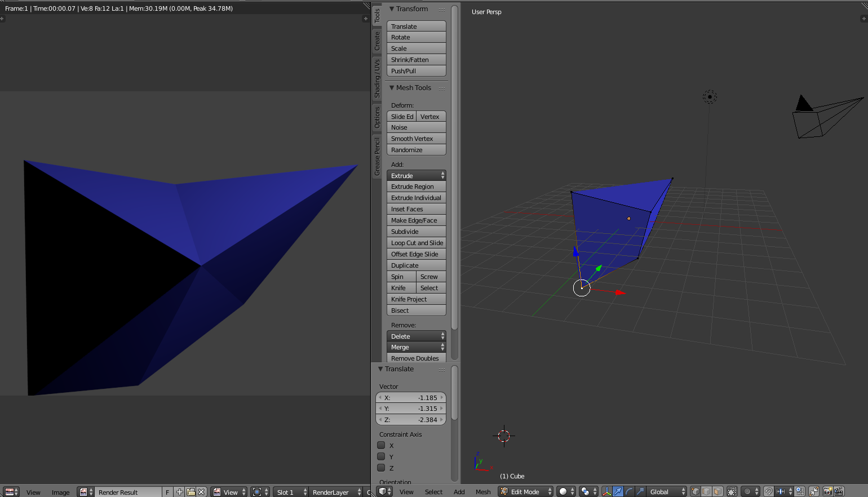Click the Vector X value slider field

(411, 397)
